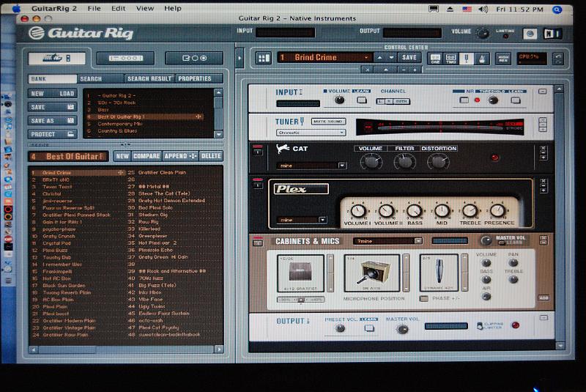Click the Plex PRESENCE knob

point(497,211)
